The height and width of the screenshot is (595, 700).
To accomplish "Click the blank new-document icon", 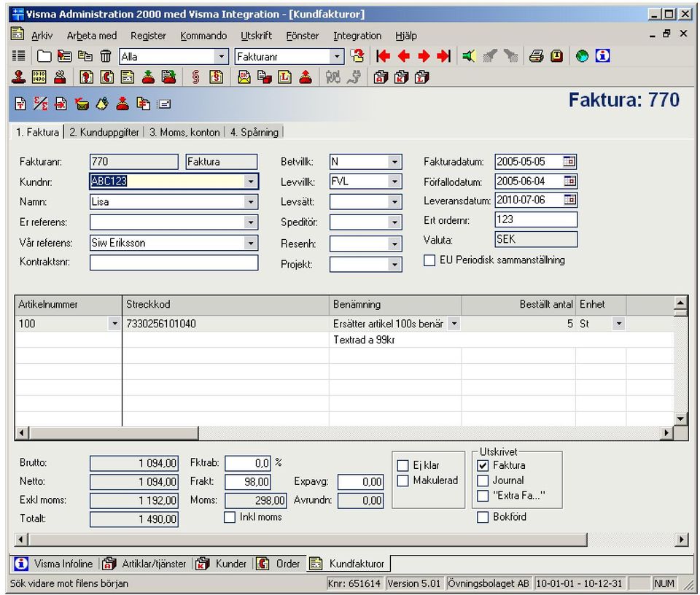I will pos(44,56).
